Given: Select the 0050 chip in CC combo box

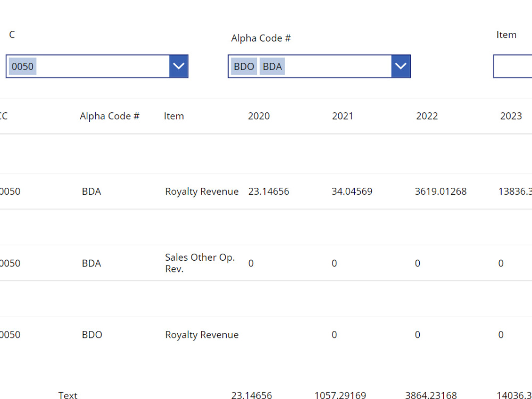Looking at the screenshot, I should [x=22, y=66].
